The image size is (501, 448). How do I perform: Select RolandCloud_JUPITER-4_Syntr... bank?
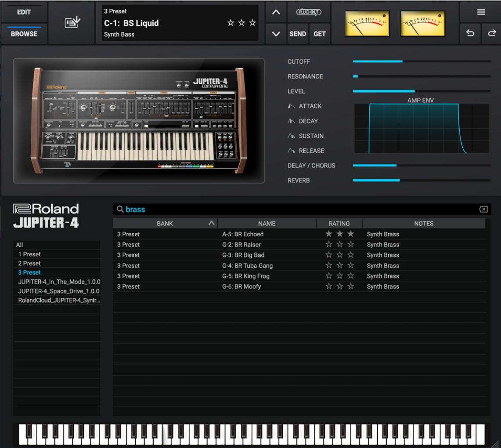click(x=57, y=300)
